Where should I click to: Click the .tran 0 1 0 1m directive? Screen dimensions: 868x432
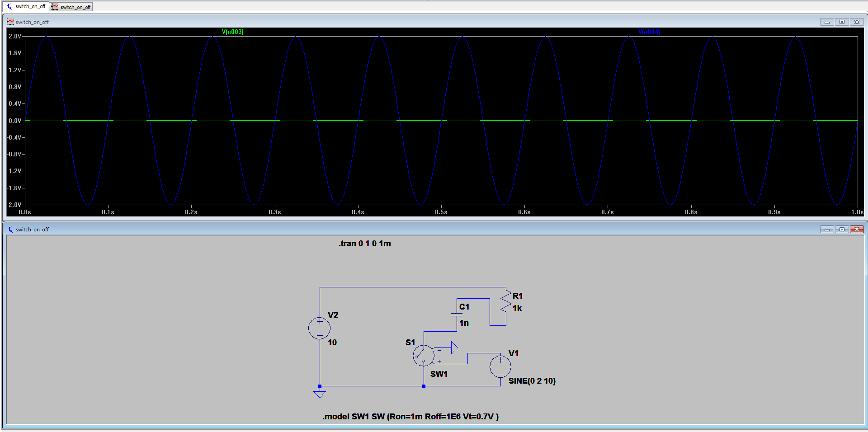[x=364, y=244]
